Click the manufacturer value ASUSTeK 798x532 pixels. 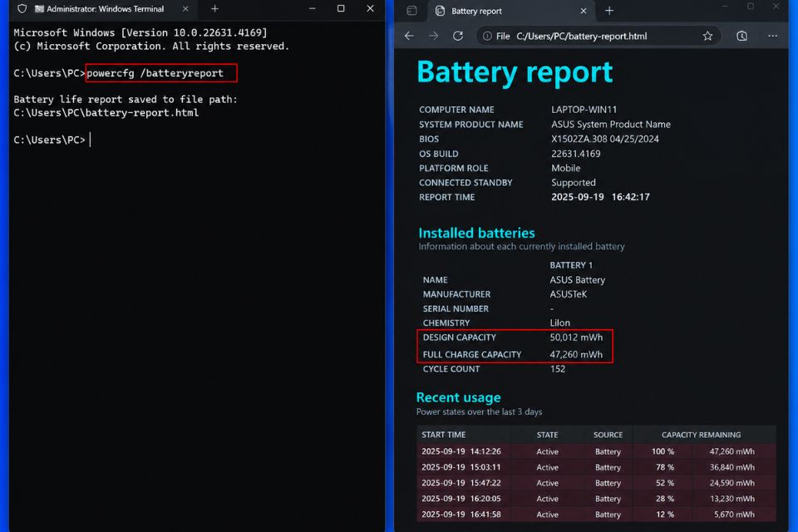point(568,294)
